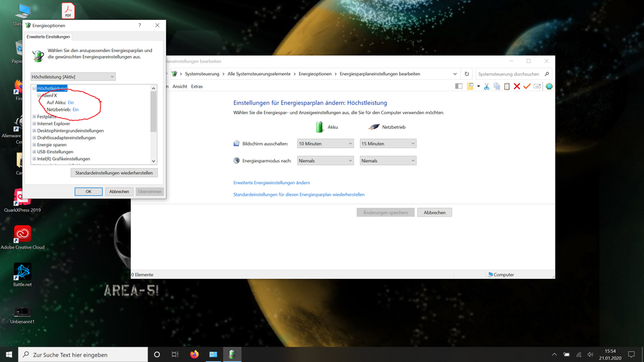Open the Ansicht menu
The width and height of the screenshot is (644, 362).
180,86
